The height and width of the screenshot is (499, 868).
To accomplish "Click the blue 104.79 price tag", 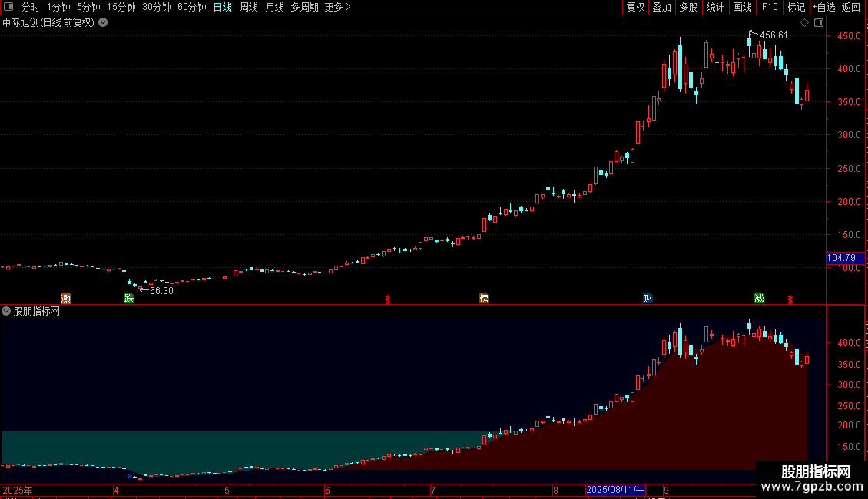I will tap(845, 258).
